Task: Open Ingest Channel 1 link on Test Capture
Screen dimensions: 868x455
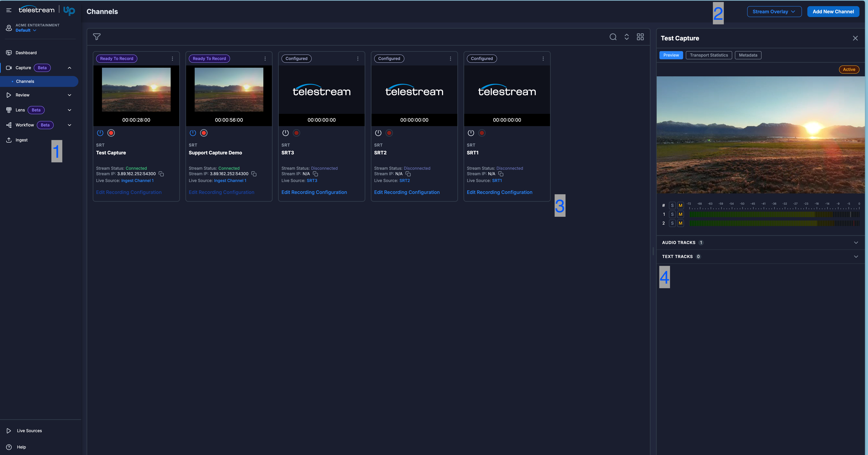Action: [x=137, y=181]
